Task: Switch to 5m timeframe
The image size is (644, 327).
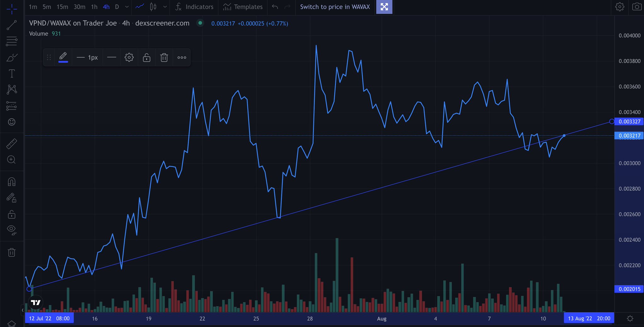Action: pos(47,7)
